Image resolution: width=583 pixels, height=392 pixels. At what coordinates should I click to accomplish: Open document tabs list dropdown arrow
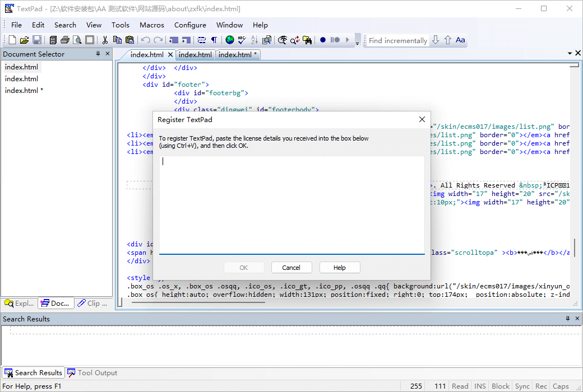[x=570, y=54]
